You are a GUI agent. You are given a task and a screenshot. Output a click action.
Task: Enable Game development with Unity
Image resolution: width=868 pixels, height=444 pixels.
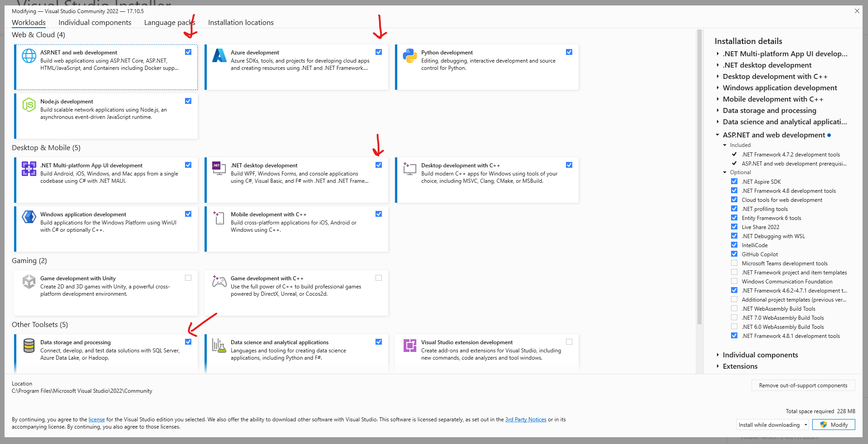click(x=188, y=278)
